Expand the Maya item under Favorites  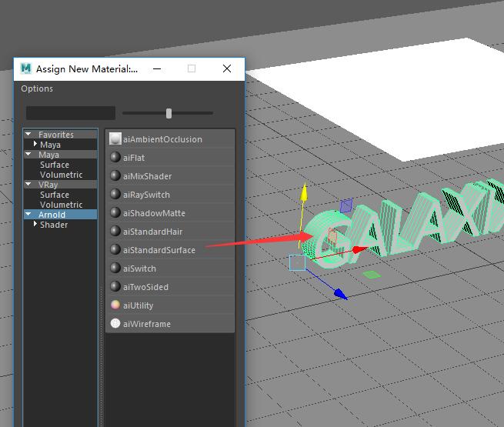point(35,144)
